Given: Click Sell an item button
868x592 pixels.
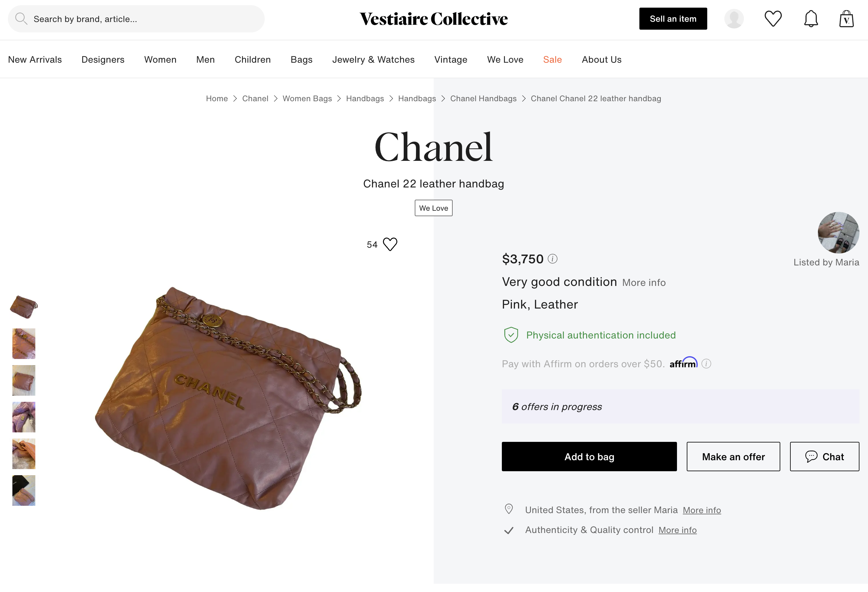Looking at the screenshot, I should pos(673,19).
